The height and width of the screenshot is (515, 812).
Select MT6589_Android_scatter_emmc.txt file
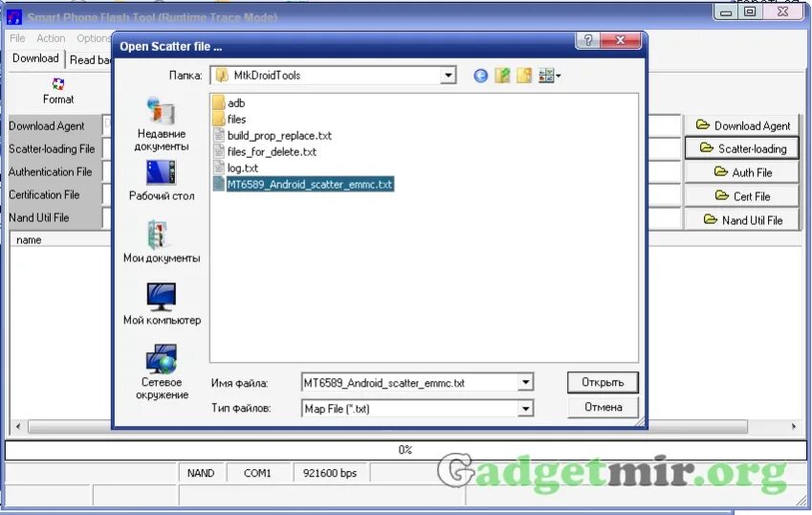point(303,185)
